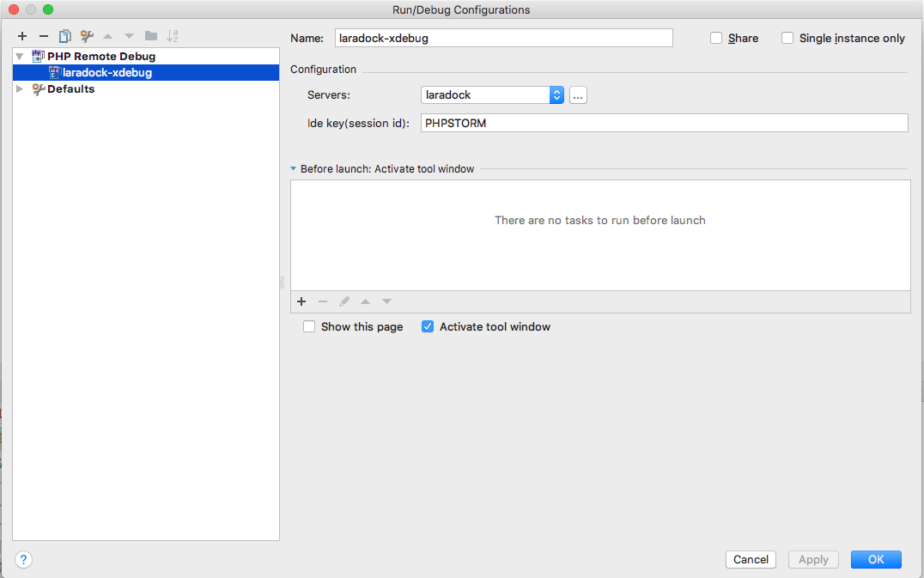The image size is (924, 578).
Task: Click the help question mark icon
Action: pos(23,559)
